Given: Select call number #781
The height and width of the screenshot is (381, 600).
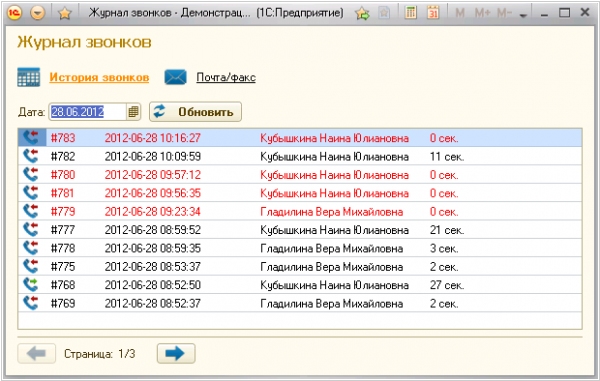Looking at the screenshot, I should (62, 193).
